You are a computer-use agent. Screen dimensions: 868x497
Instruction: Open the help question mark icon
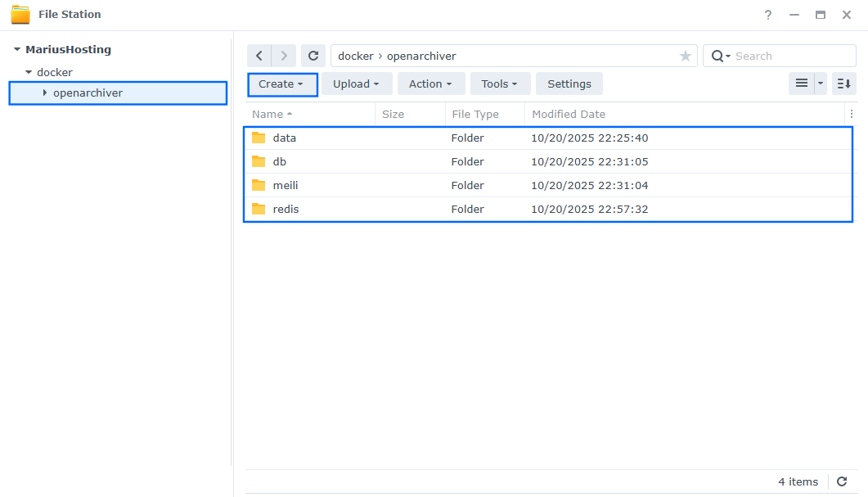768,15
